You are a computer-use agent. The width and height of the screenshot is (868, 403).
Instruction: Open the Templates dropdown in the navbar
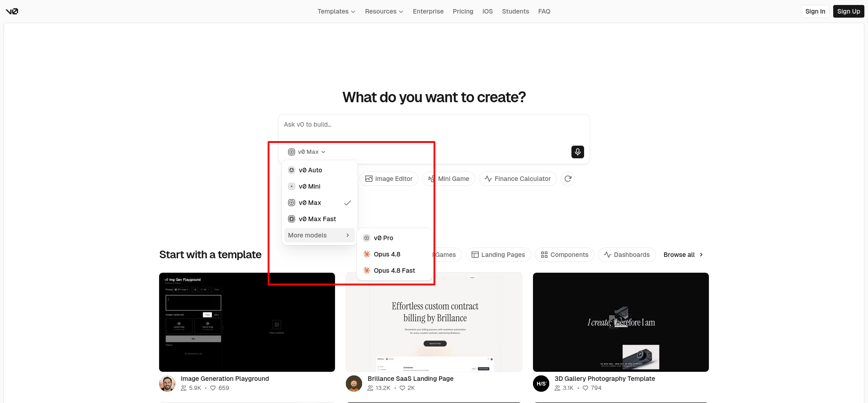(336, 11)
